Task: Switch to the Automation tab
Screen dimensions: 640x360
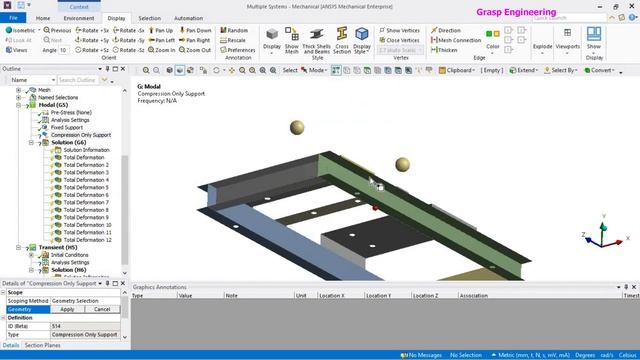Action: 188,18
